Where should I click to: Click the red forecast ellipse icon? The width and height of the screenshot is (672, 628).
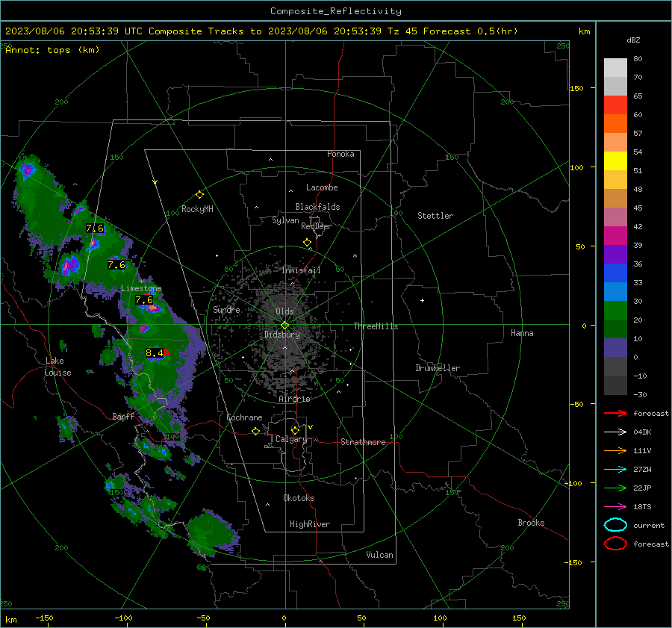[615, 544]
